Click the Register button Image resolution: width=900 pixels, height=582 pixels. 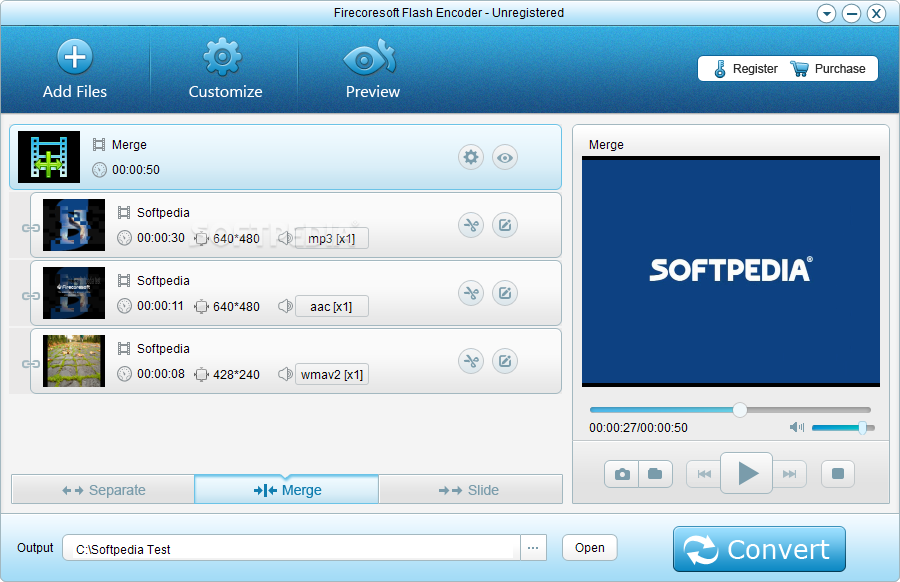746,69
